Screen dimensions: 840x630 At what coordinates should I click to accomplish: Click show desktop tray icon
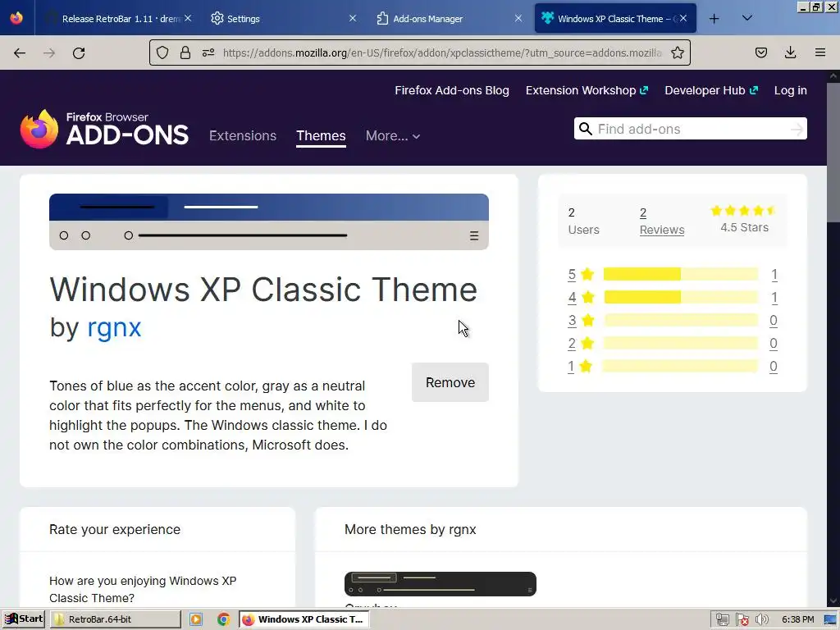pos(831,620)
